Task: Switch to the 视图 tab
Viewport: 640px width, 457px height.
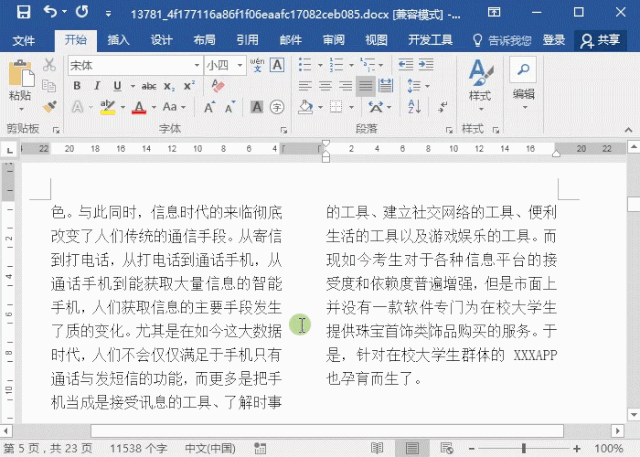Action: (x=376, y=40)
